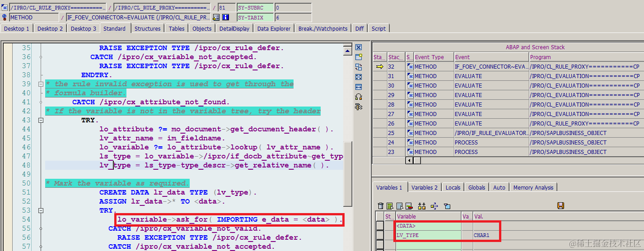Click the blue branching arrow icon
Image resolution: width=644 pixels, height=251 pixels.
434,206
